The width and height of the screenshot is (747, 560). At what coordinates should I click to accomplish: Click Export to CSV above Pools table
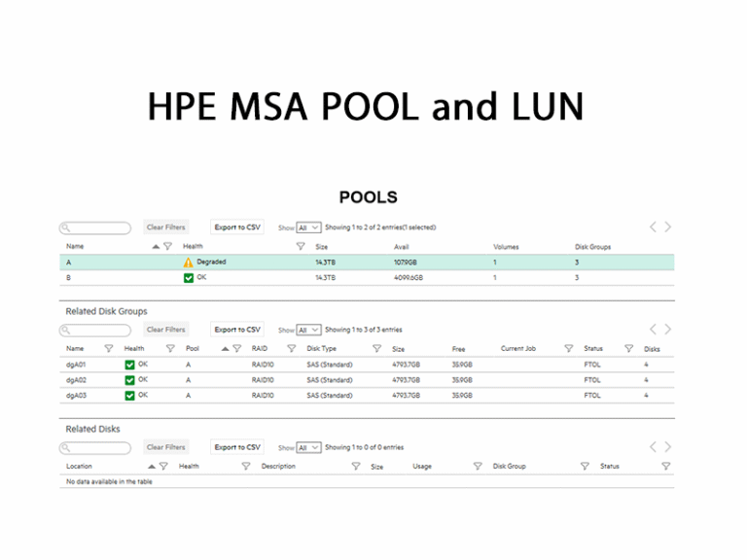[237, 227]
